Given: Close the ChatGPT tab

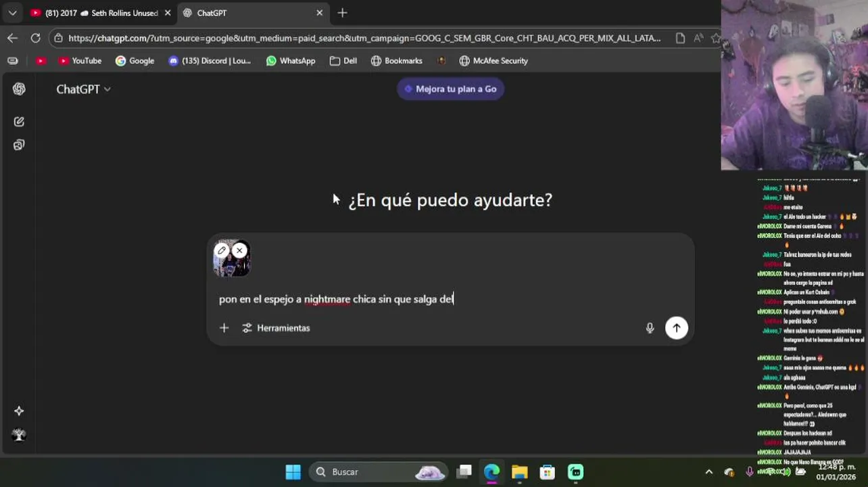Looking at the screenshot, I should [x=320, y=13].
